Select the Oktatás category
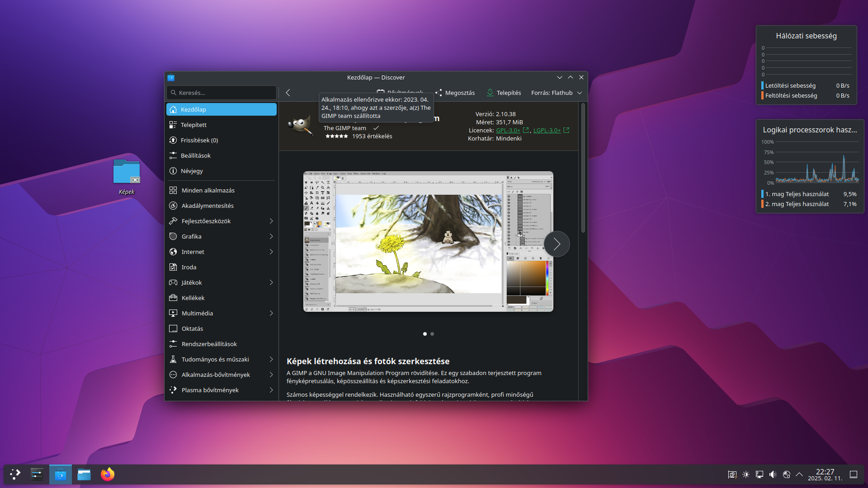This screenshot has height=488, width=868. [x=221, y=328]
